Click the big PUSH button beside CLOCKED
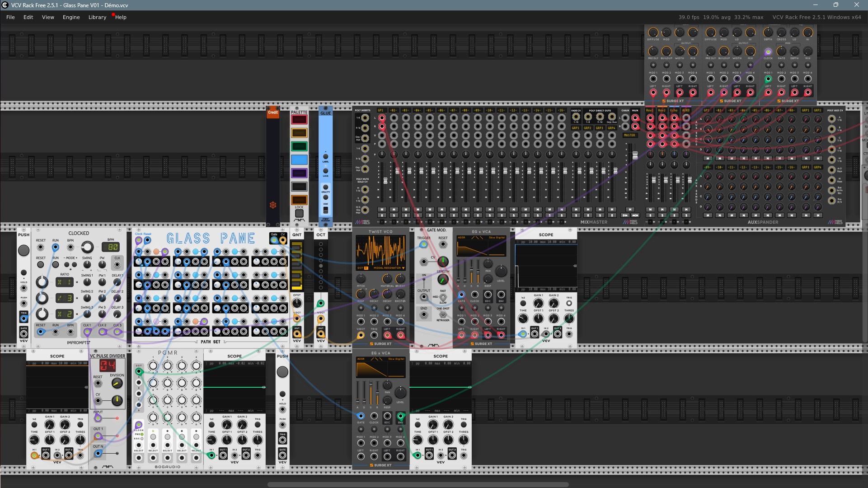 [x=23, y=250]
